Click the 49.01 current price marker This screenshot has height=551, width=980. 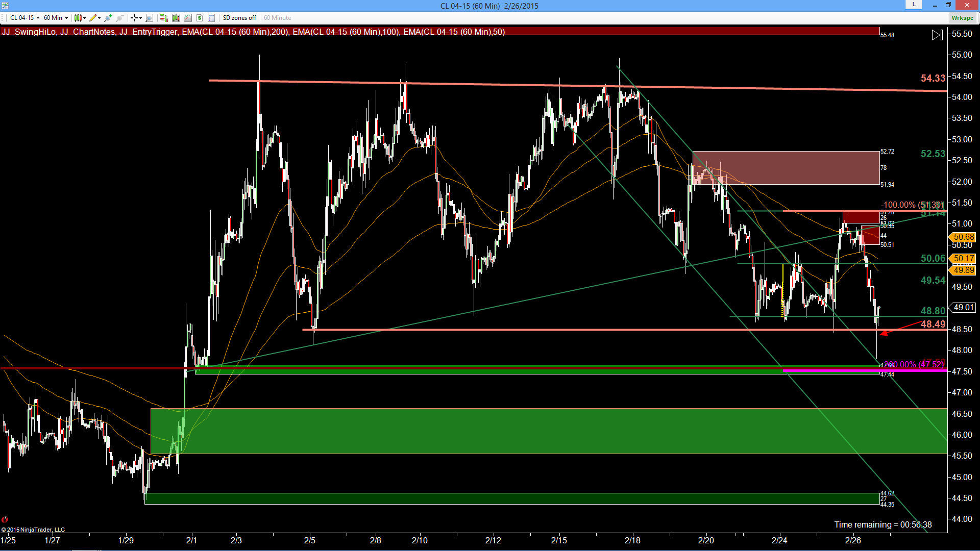[962, 307]
